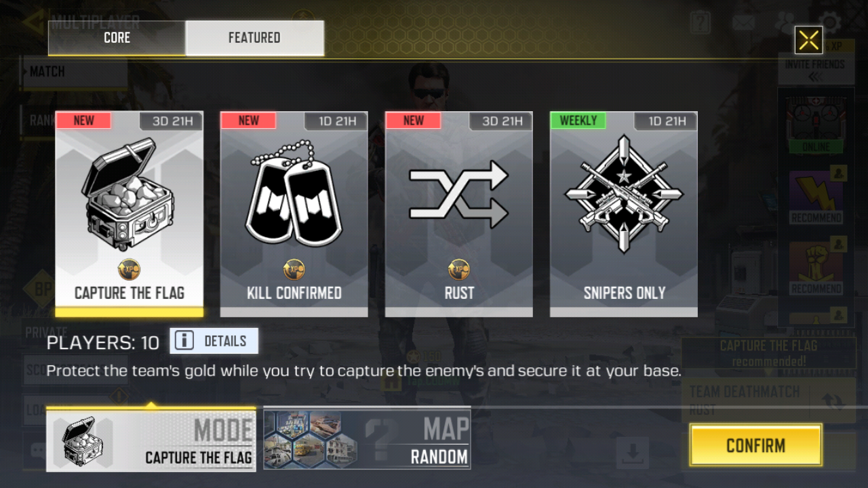
Task: Select the Snipers Only crossed rifles mode
Action: [x=624, y=213]
